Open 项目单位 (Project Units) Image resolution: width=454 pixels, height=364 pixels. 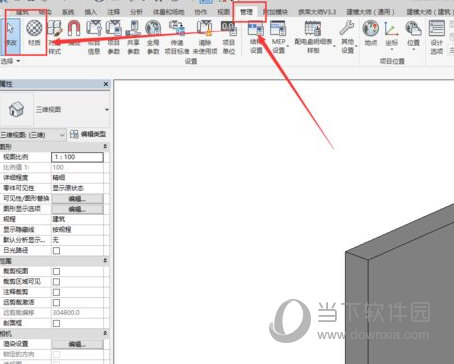pos(229,37)
